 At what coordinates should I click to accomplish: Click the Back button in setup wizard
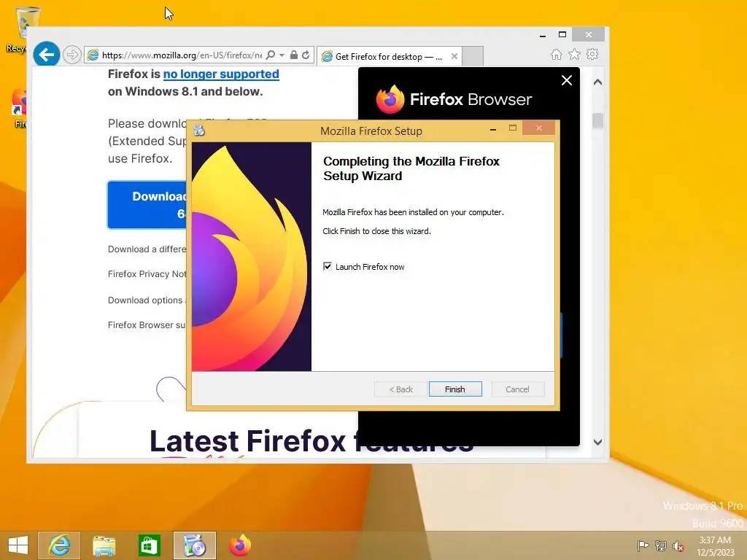tap(400, 389)
